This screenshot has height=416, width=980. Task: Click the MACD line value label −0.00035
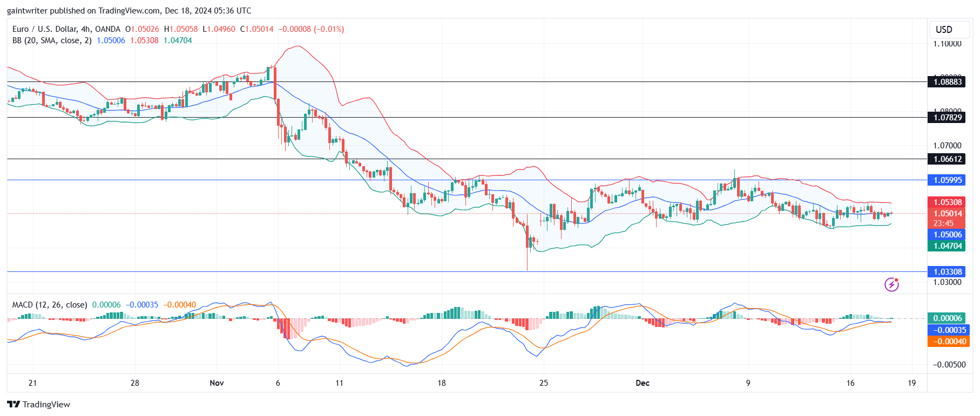(x=948, y=330)
